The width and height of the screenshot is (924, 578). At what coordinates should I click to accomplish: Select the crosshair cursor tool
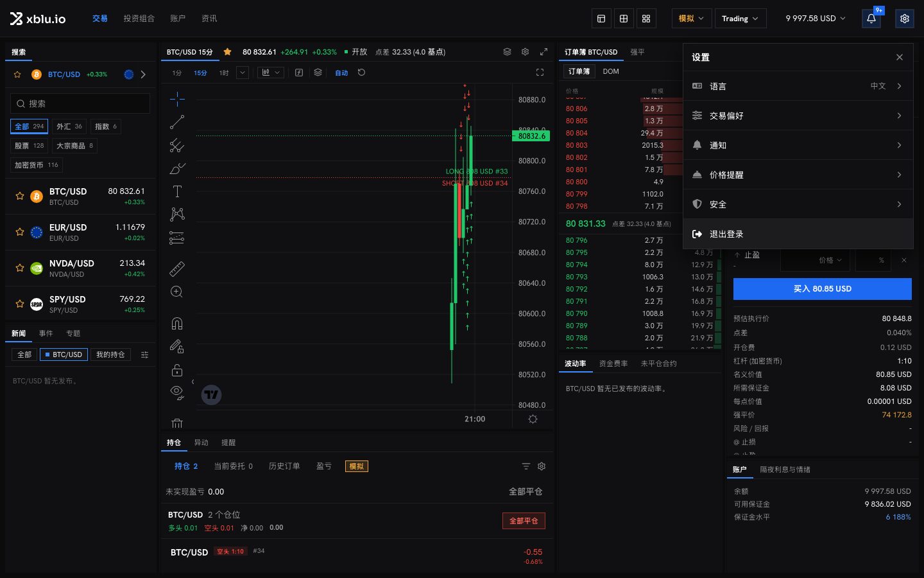177,98
